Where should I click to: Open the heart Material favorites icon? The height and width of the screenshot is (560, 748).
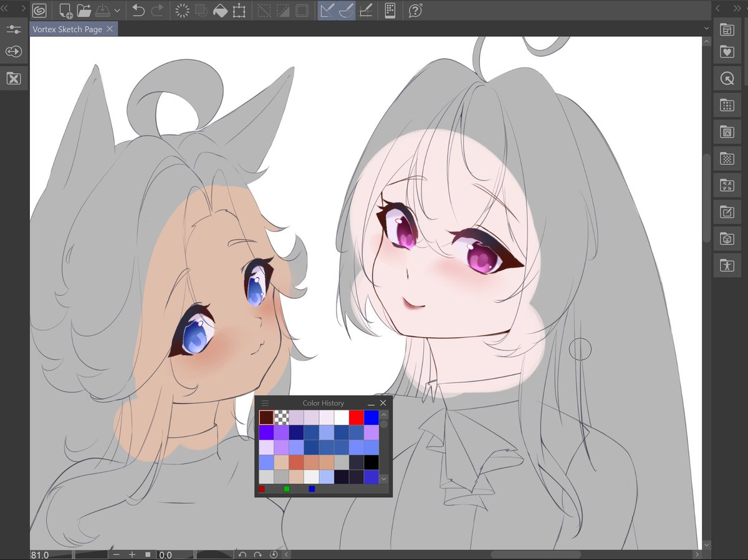(x=727, y=52)
